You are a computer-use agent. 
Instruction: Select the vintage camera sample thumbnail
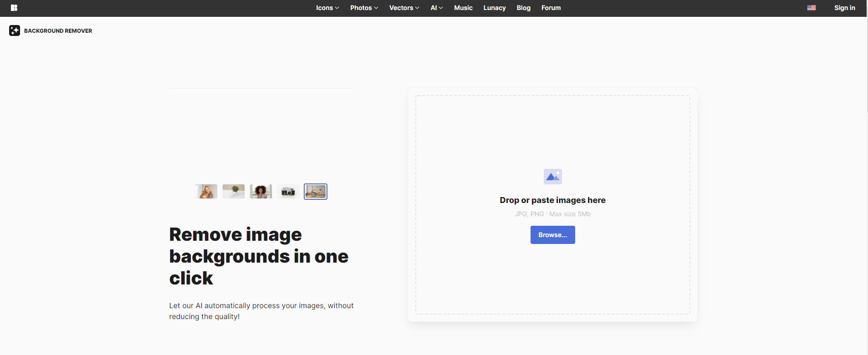click(x=288, y=192)
